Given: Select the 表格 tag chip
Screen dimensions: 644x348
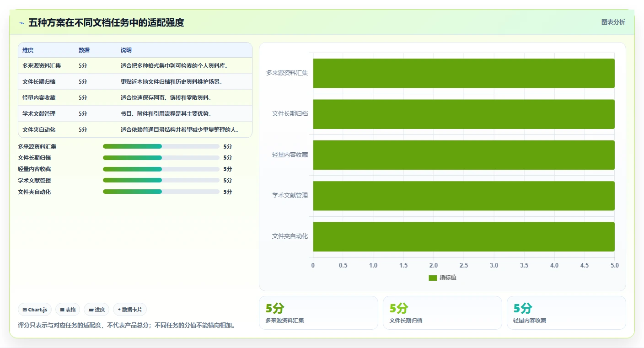Looking at the screenshot, I should click(x=68, y=310).
